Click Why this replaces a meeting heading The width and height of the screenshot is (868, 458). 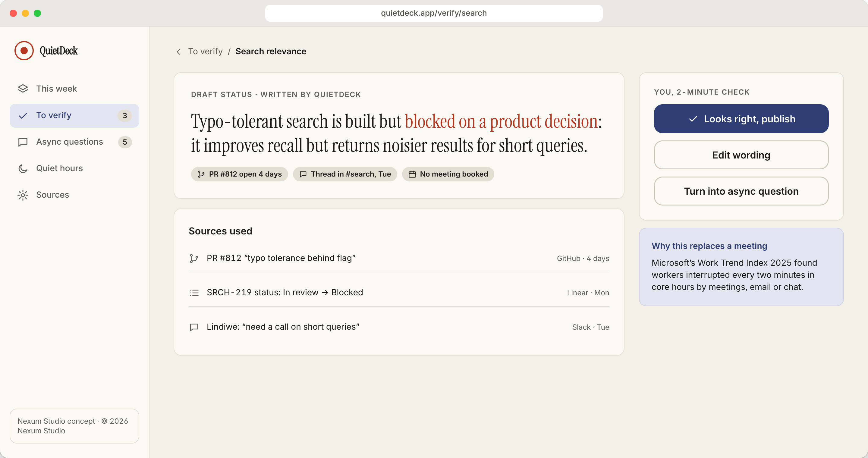(x=709, y=246)
